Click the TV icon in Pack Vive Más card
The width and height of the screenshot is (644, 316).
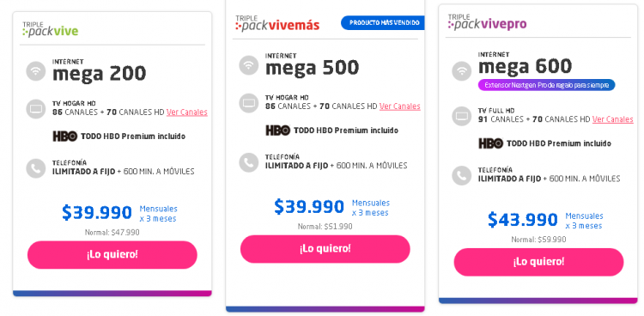[248, 103]
